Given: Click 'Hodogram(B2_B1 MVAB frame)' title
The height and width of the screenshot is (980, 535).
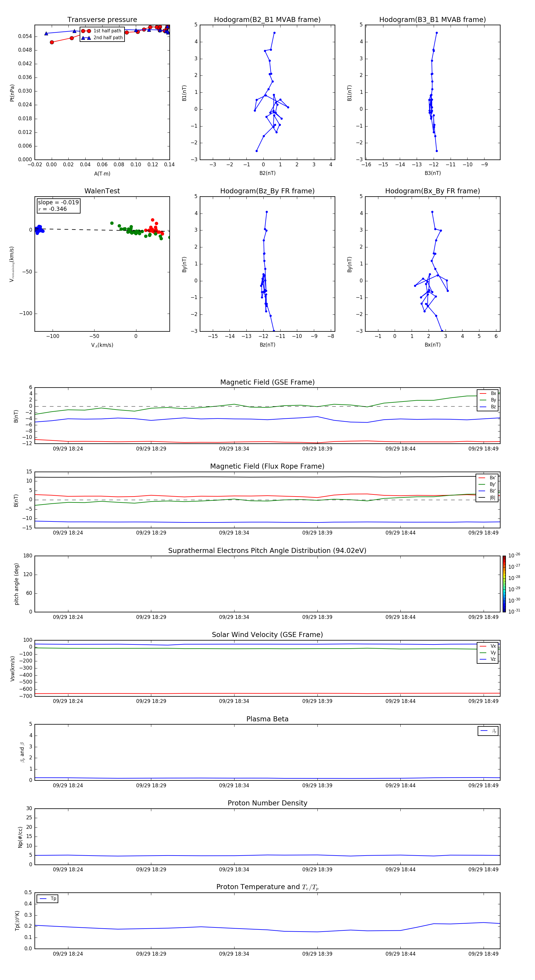Looking at the screenshot, I should point(267,20).
